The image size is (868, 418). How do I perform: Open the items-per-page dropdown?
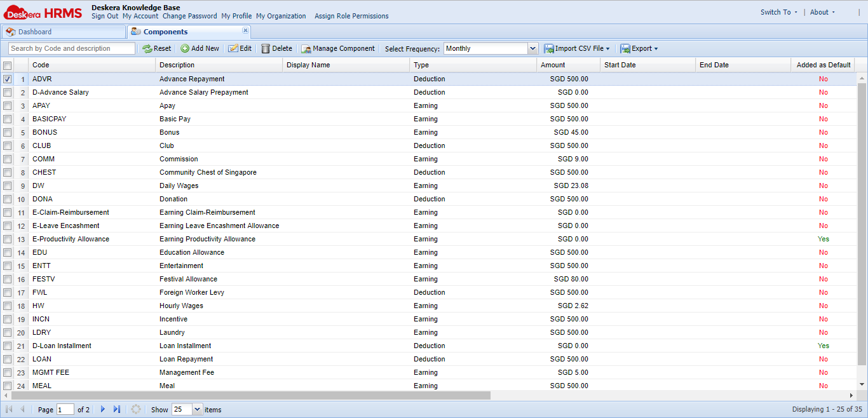pos(197,410)
